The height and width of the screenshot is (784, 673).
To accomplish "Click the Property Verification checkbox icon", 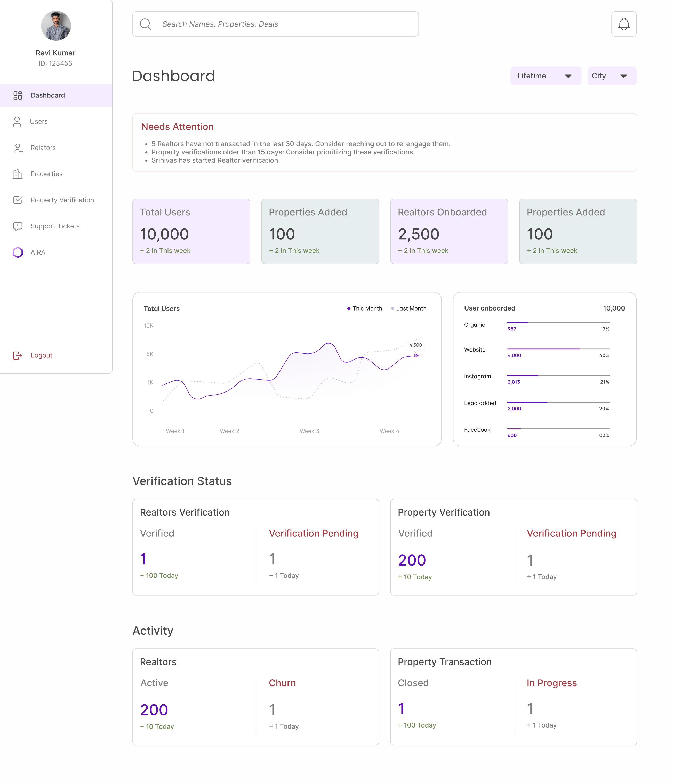I will (x=17, y=200).
